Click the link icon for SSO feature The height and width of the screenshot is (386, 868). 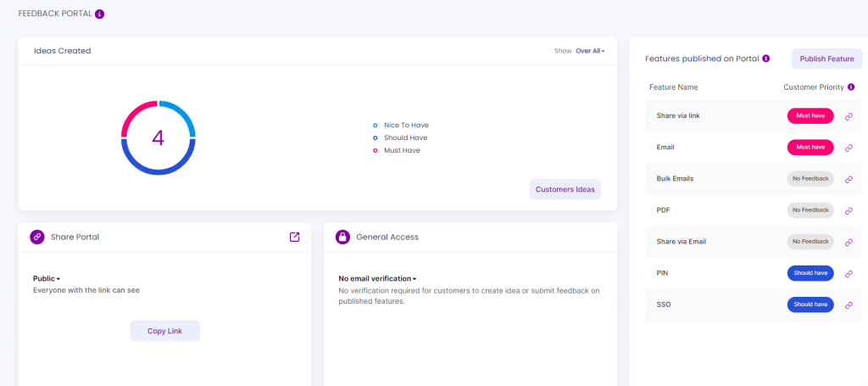[849, 305]
